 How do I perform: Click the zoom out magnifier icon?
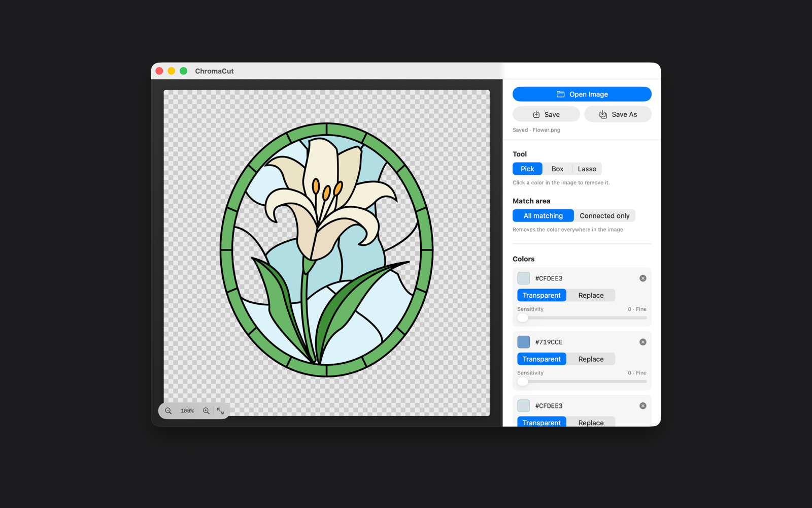tap(168, 411)
